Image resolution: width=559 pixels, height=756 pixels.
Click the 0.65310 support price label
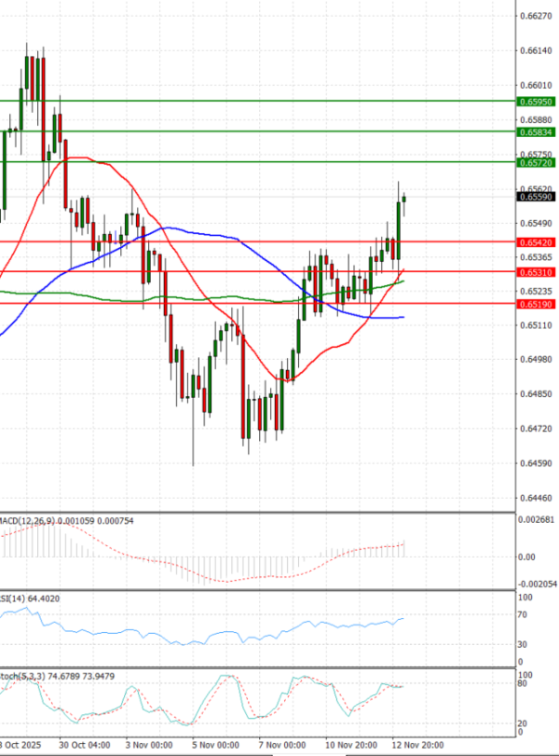point(535,272)
